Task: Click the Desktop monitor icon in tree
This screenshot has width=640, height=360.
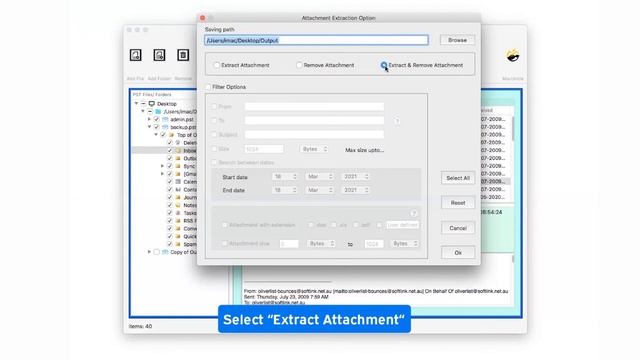Action: pyautogui.click(x=152, y=104)
